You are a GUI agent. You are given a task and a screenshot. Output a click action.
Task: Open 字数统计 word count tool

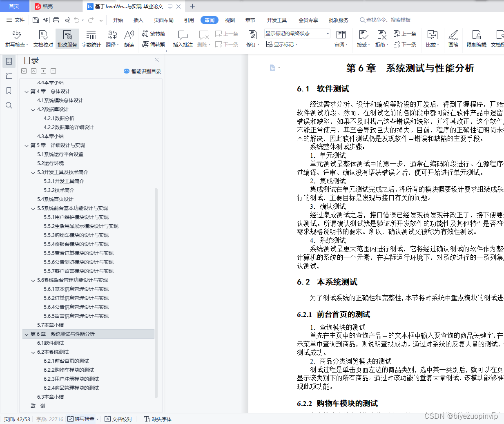[x=91, y=39]
